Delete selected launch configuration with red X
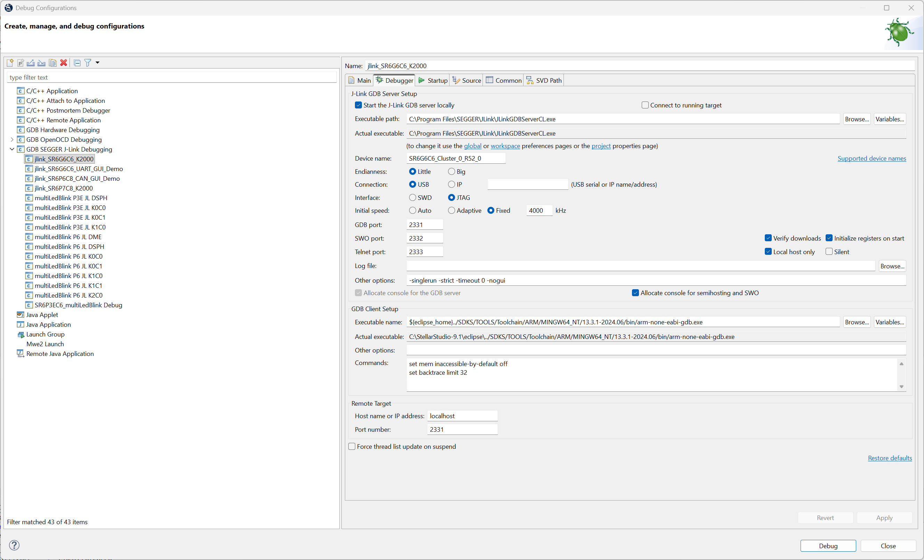 click(63, 63)
